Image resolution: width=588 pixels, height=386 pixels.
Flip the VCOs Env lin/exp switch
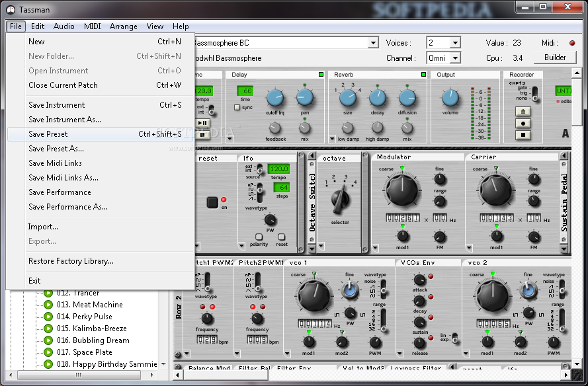tap(454, 338)
